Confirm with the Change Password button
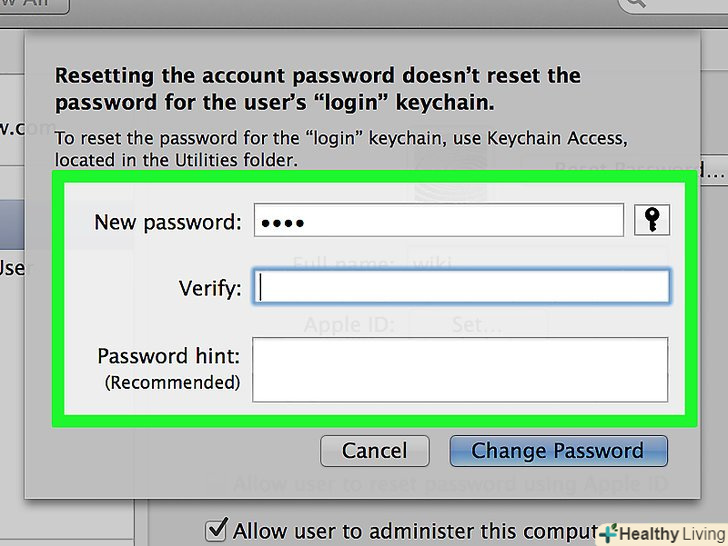Viewport: 728px width, 546px height. coord(558,450)
